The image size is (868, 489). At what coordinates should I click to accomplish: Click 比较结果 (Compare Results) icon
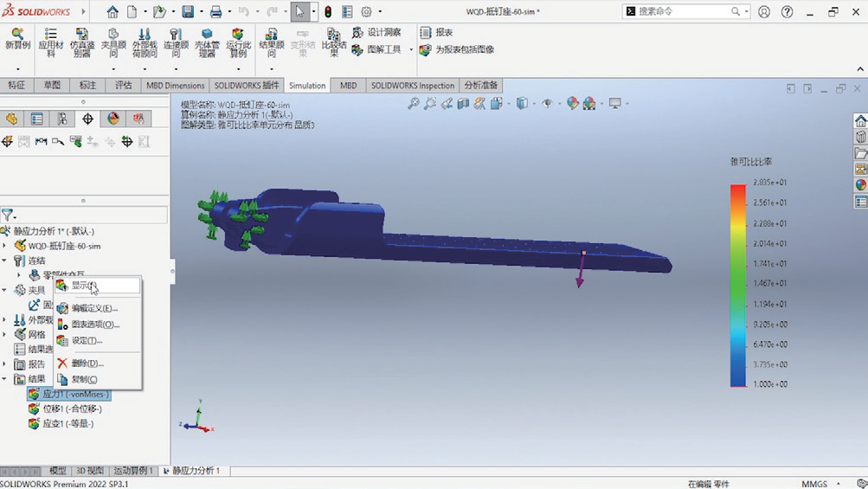[332, 40]
